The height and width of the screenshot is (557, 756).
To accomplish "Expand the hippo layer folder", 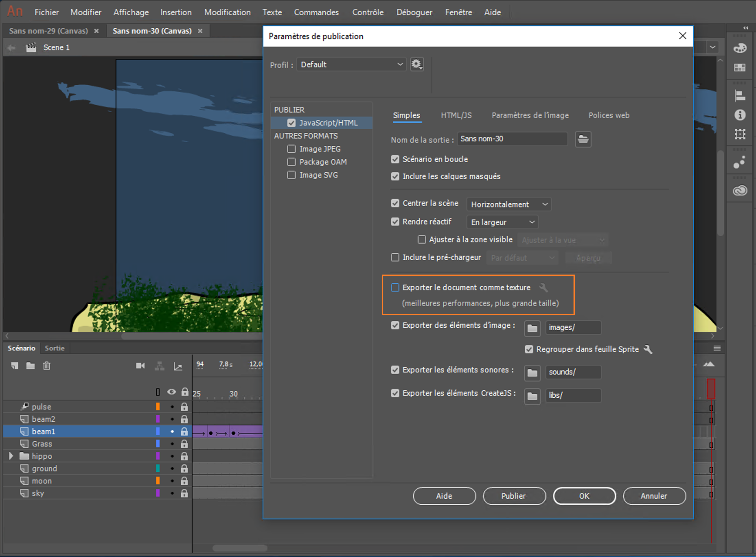I will pos(11,456).
